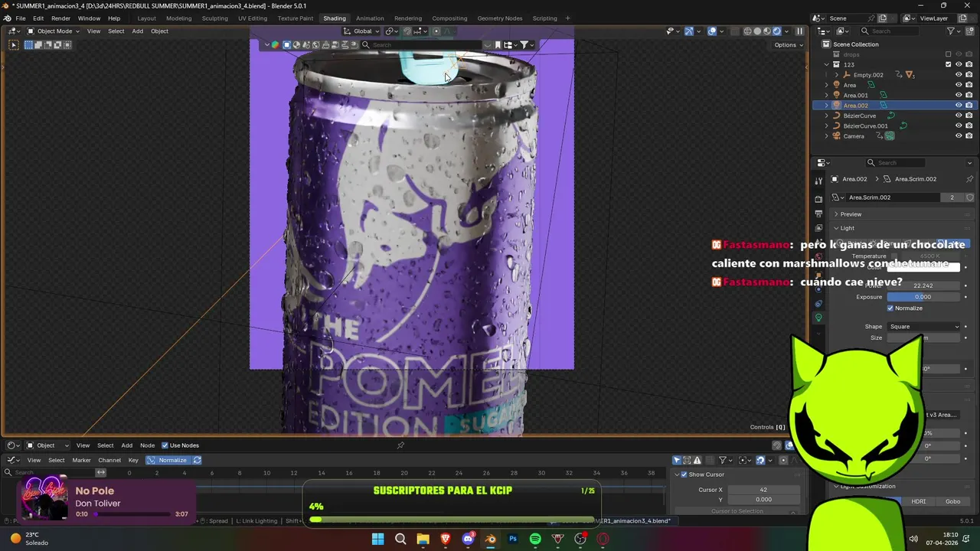Toggle the graph editor Normalize button

[x=168, y=461]
